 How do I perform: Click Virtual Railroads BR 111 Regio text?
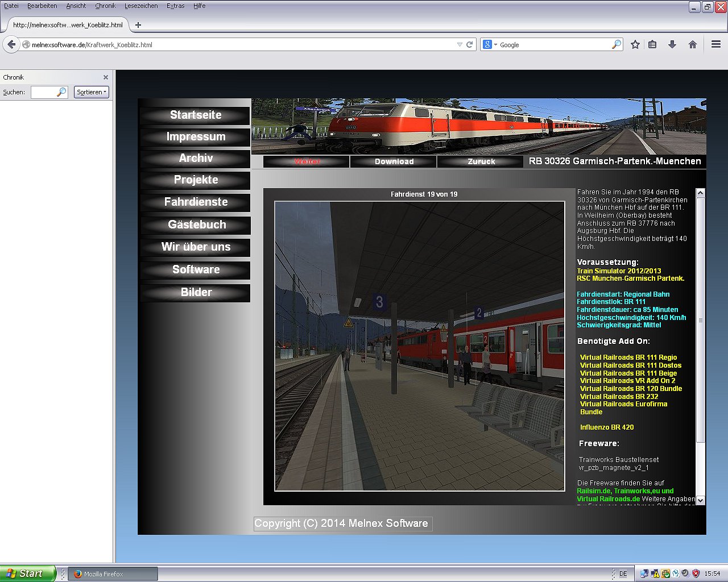coord(628,357)
